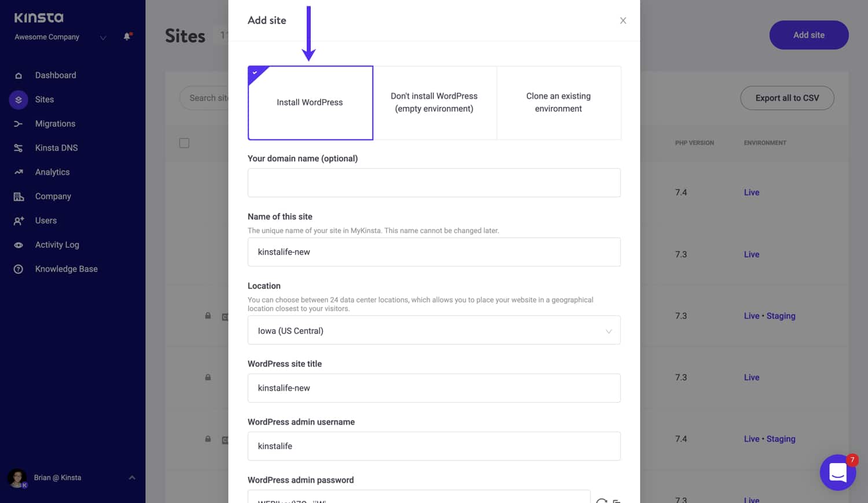Viewport: 868px width, 503px height.
Task: Select the Install WordPress option
Action: pos(310,102)
